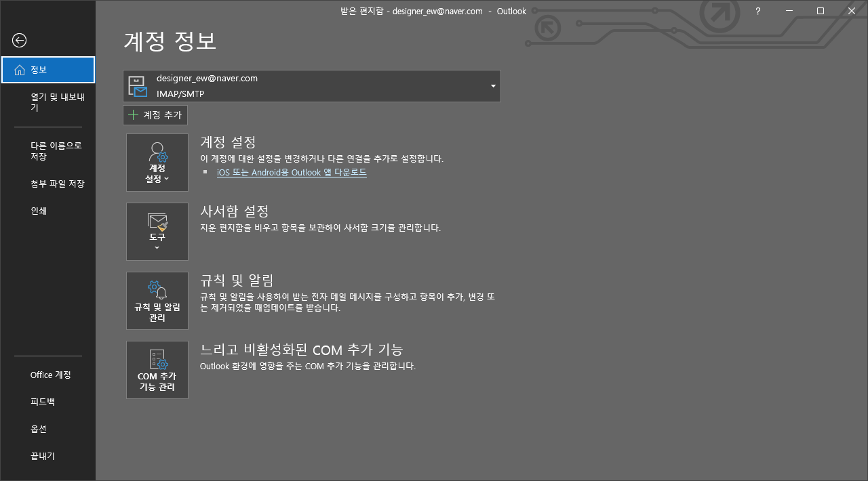
Task: Open 규칙 및 알림 관리
Action: [x=157, y=301]
